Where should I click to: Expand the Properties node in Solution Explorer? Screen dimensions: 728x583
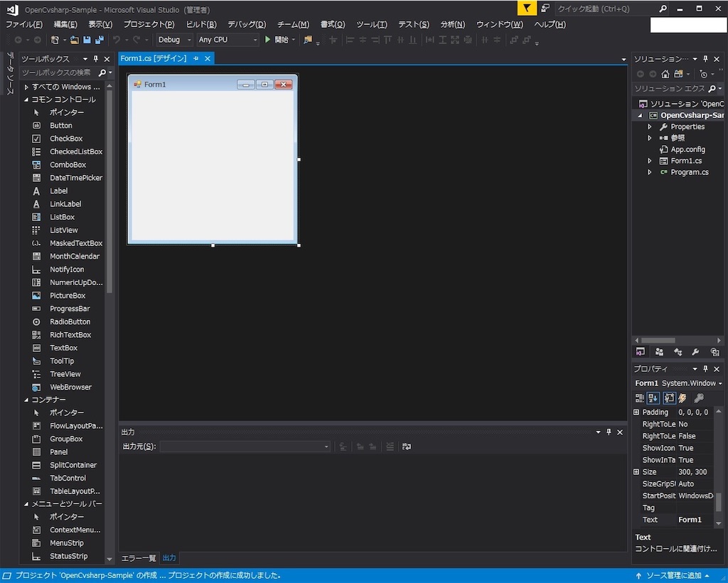coord(650,127)
